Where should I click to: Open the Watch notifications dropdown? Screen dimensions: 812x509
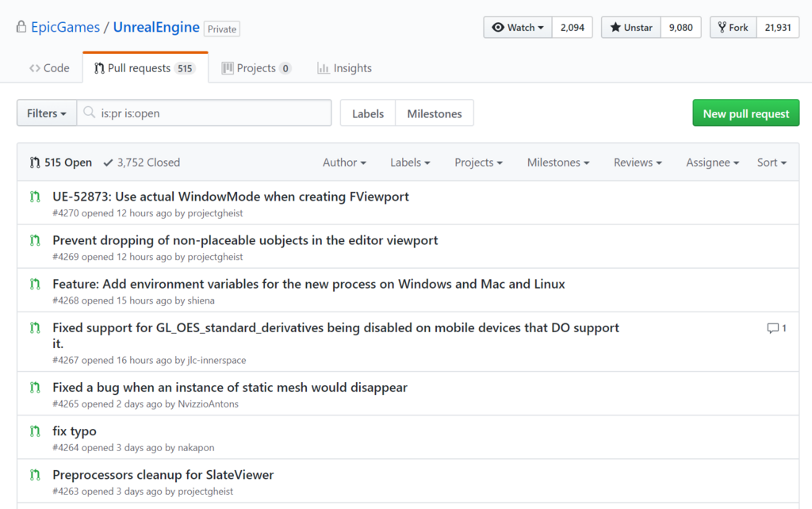(519, 28)
